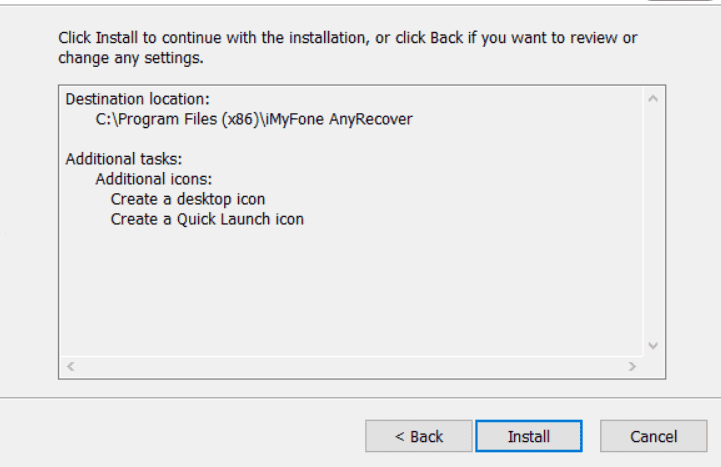The width and height of the screenshot is (721, 467).
Task: Select the 'Additional tasks:' heading line
Action: (124, 159)
